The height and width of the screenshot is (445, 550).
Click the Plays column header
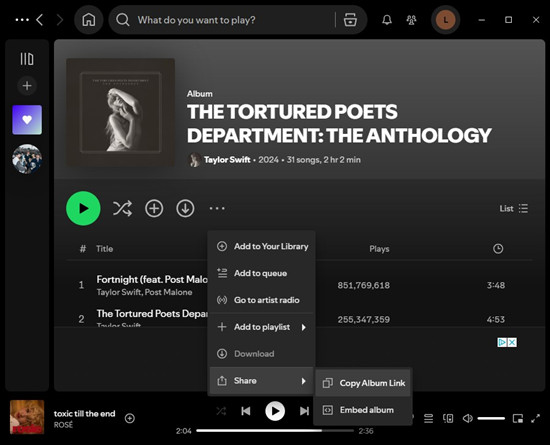pyautogui.click(x=379, y=249)
